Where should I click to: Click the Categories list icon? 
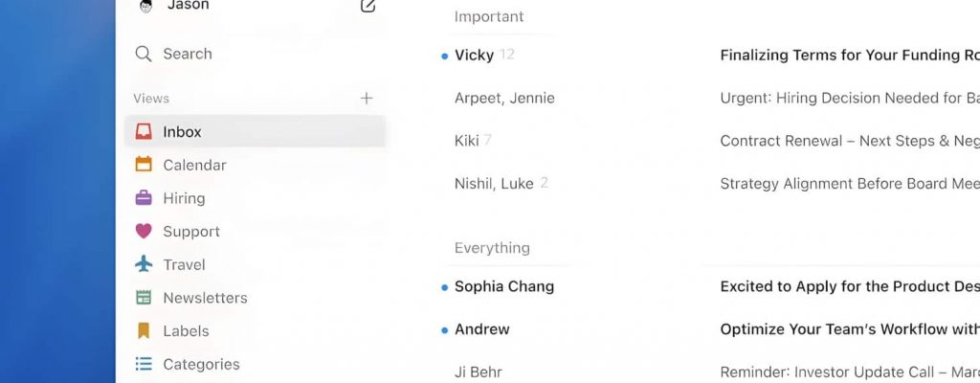pos(144,364)
